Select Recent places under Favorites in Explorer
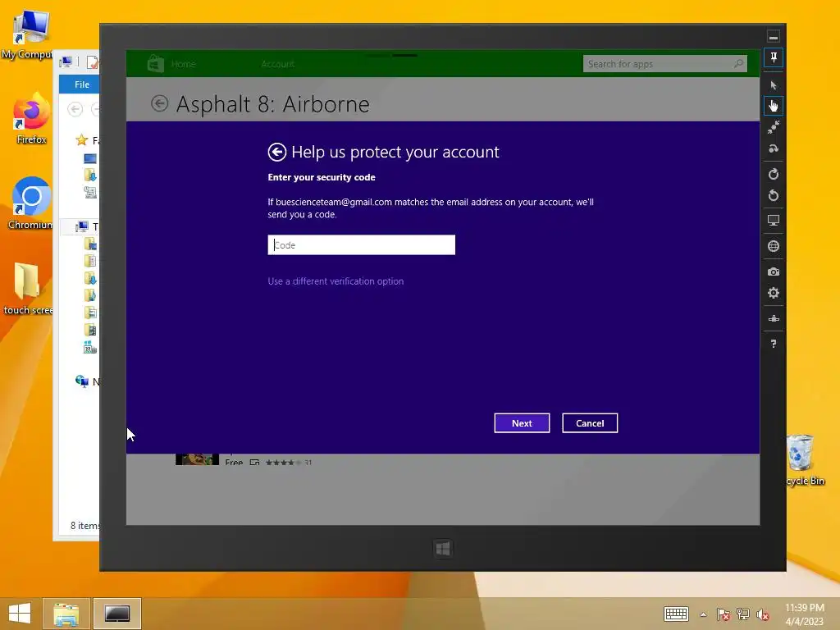This screenshot has width=840, height=630. 90,192
